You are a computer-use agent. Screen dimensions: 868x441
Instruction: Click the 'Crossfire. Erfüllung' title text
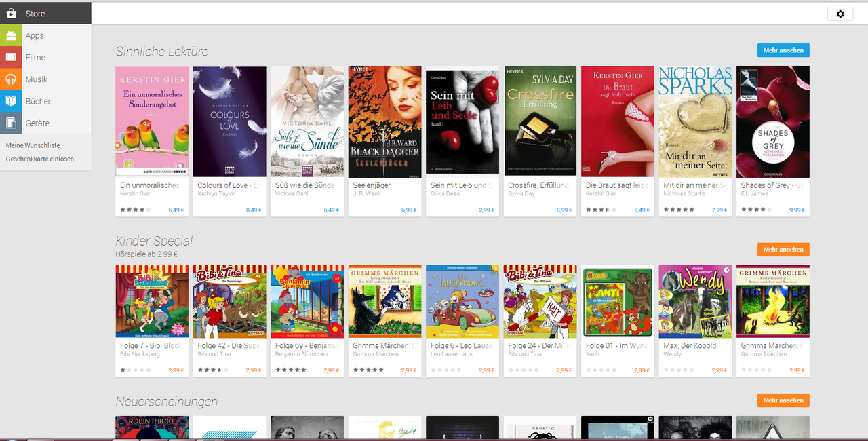pos(540,185)
